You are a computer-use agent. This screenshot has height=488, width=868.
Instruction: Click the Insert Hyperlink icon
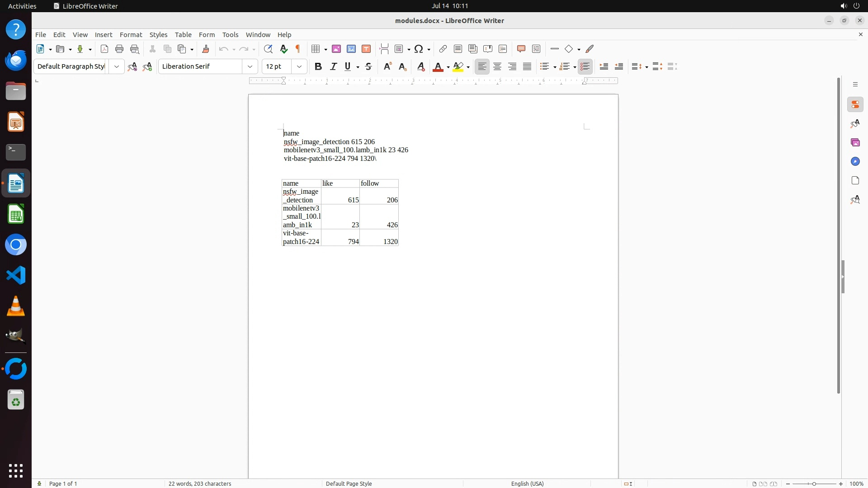443,49
